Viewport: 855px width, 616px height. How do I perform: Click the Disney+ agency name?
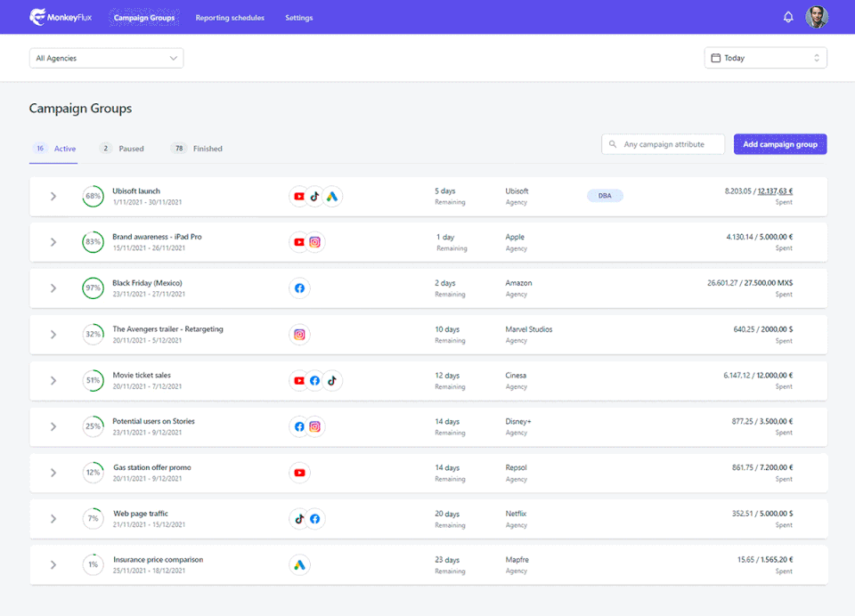518,421
